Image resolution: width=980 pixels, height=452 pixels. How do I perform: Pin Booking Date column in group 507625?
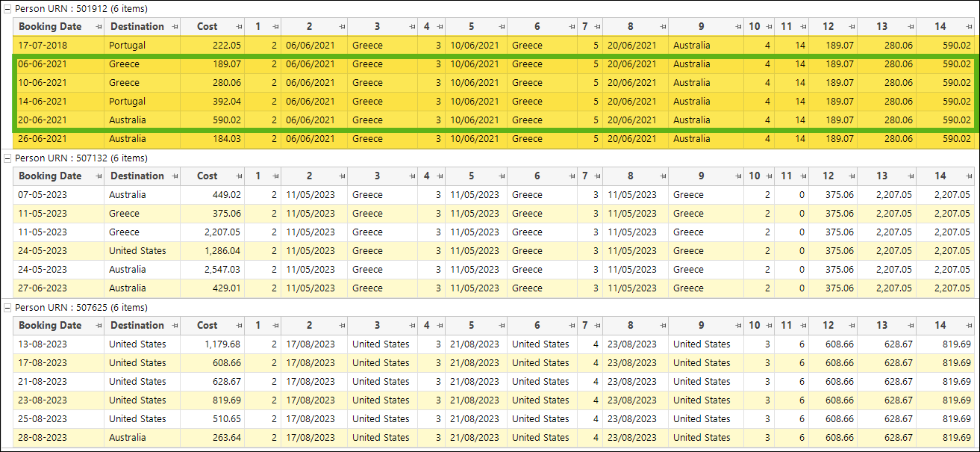click(99, 326)
